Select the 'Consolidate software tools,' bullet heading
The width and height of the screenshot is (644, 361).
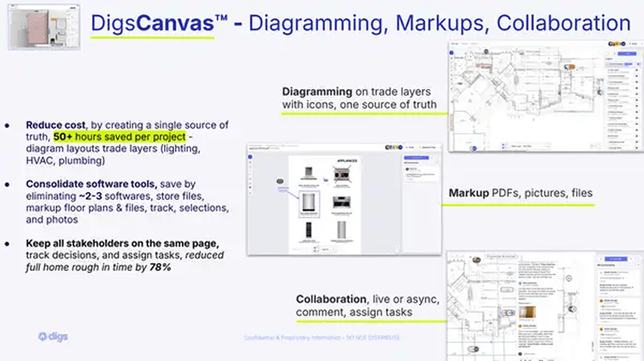92,184
